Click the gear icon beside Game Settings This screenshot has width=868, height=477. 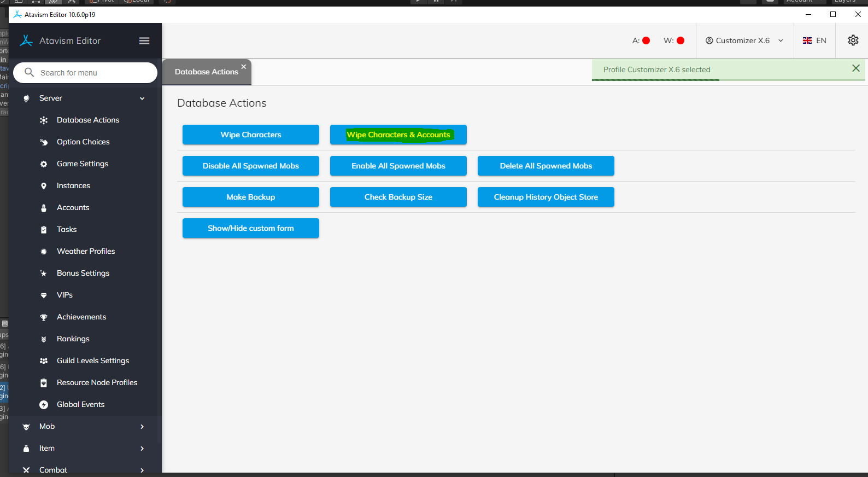(44, 164)
